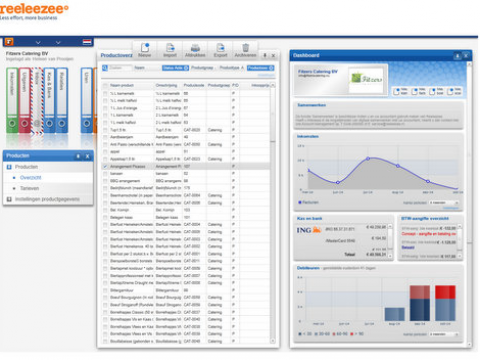Open Instellingen productgegevens section
Screen dimensions: 480x360
[x=48, y=199]
